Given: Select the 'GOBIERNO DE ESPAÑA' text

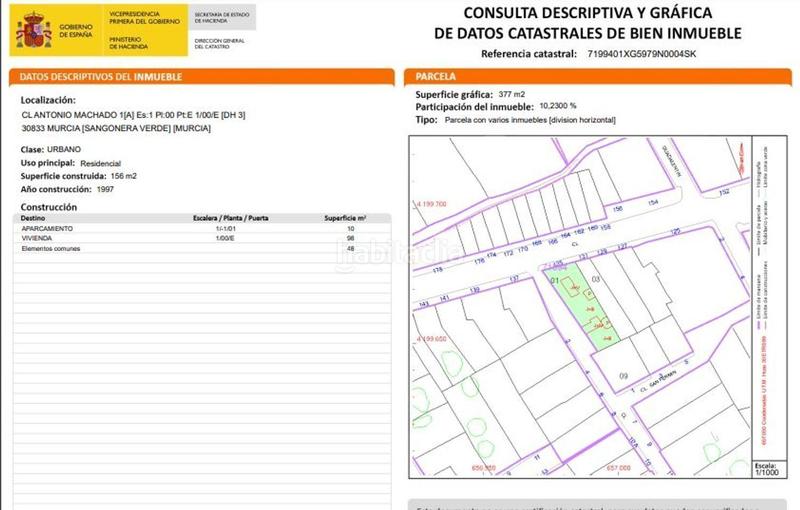Looking at the screenshot, I should 76,31.
